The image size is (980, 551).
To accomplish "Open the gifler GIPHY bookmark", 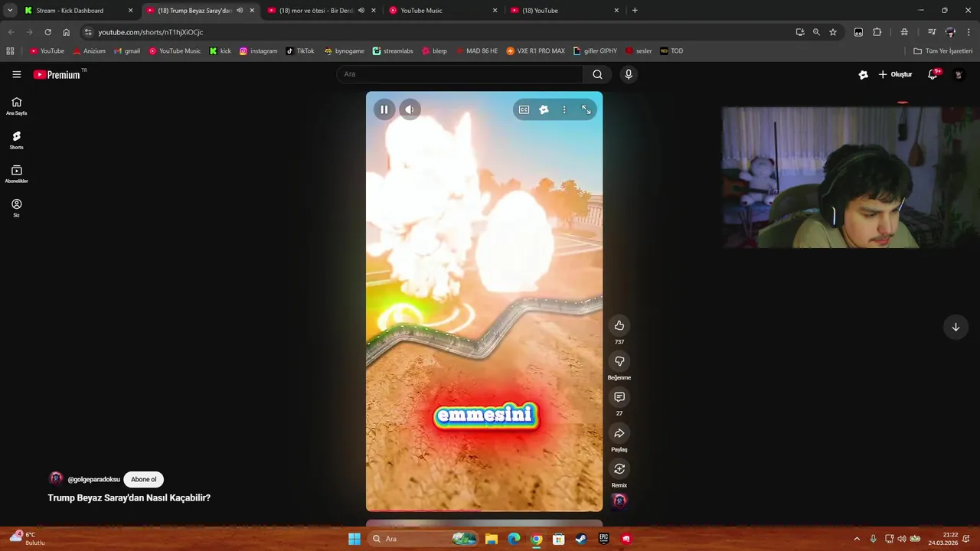I will coord(595,51).
